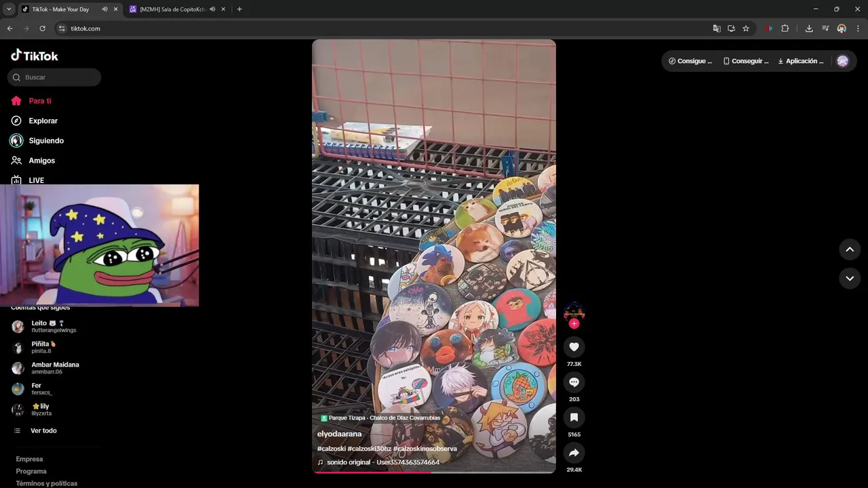This screenshot has width=868, height=488.
Task: Open Parque Tizapa location tag
Action: point(380,418)
